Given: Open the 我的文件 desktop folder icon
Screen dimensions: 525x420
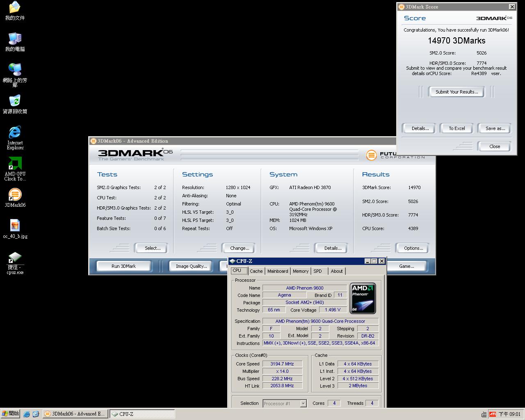Looking at the screenshot, I should coord(15,11).
